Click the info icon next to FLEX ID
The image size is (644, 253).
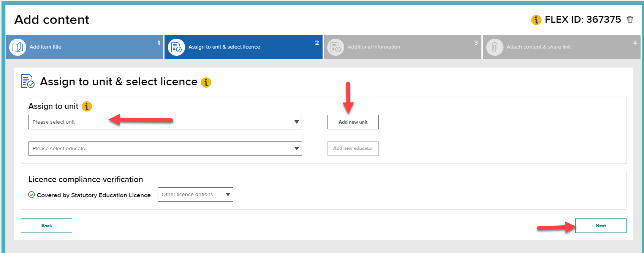[536, 20]
